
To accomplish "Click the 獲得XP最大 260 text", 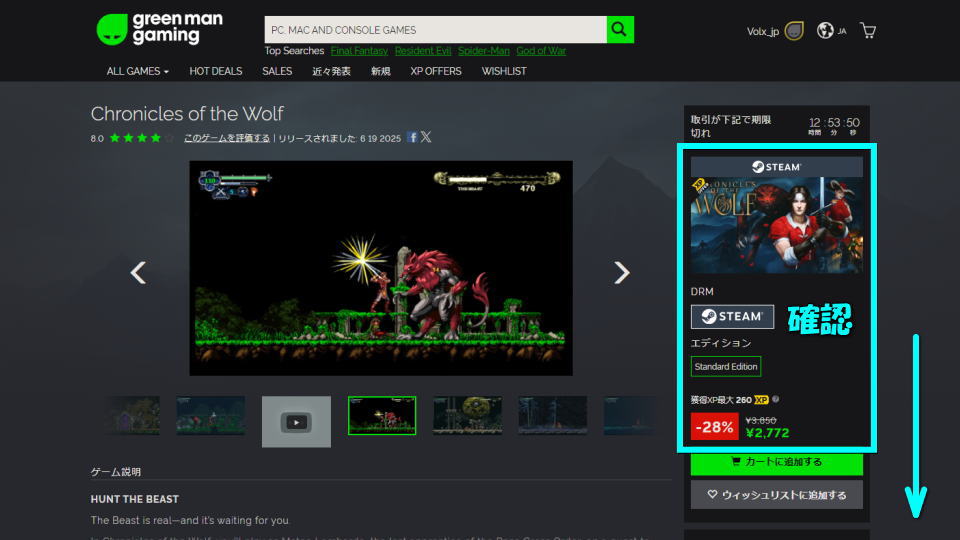I will [721, 400].
